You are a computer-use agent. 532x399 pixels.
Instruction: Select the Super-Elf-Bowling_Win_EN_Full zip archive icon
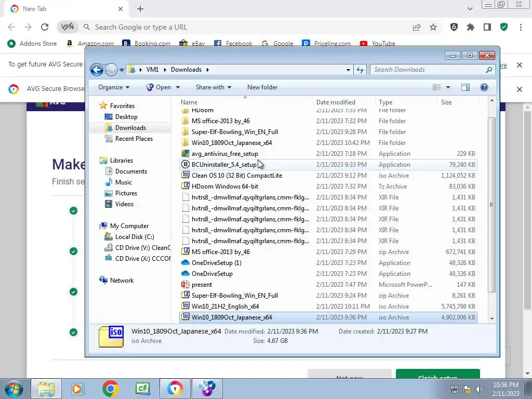point(185,295)
